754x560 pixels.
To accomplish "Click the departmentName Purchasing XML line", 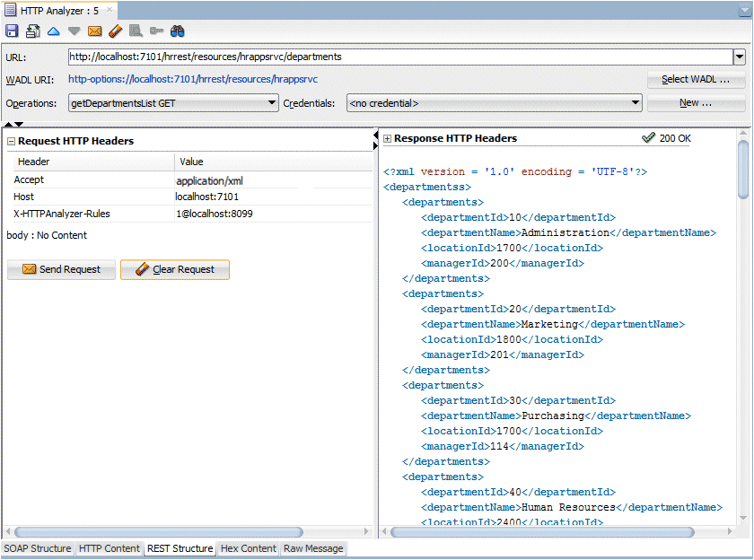I will [x=556, y=416].
